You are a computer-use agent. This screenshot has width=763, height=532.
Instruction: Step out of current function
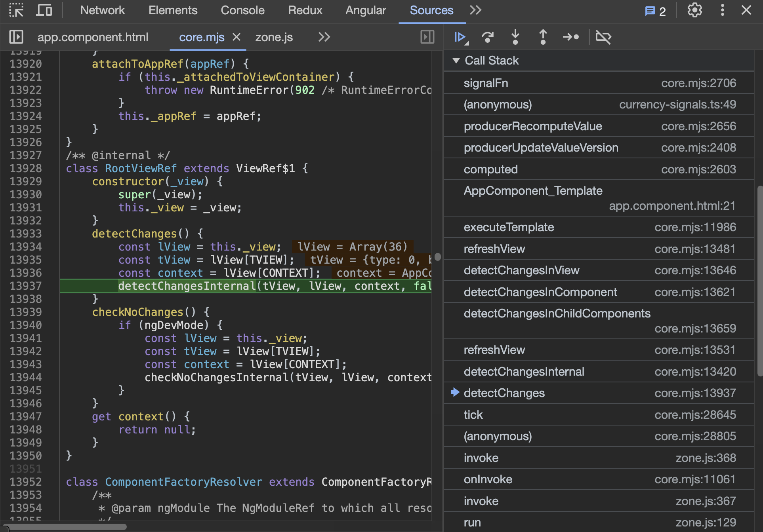tap(543, 37)
